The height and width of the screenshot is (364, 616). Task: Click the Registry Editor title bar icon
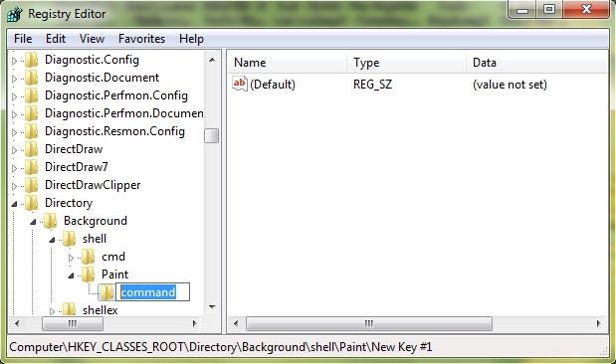15,14
